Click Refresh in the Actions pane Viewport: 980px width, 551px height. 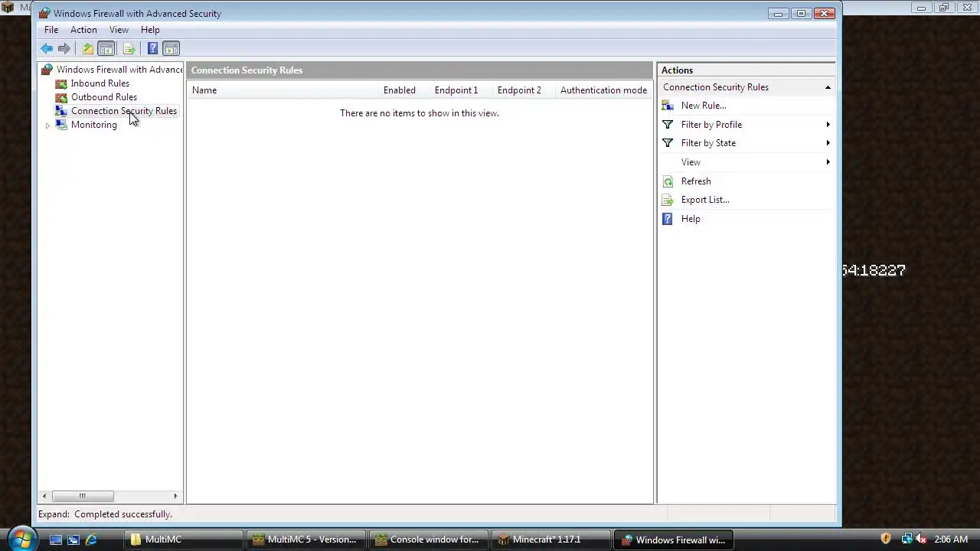[696, 181]
